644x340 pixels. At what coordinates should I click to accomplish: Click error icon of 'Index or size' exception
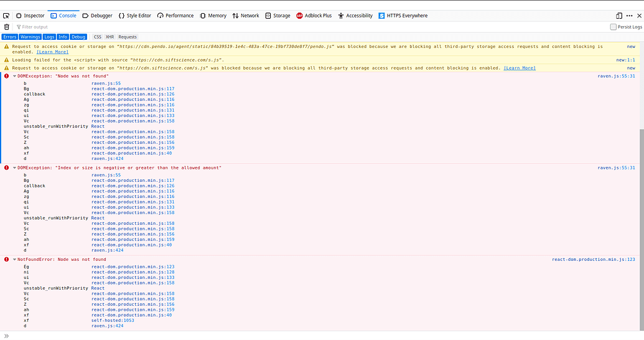(x=7, y=168)
